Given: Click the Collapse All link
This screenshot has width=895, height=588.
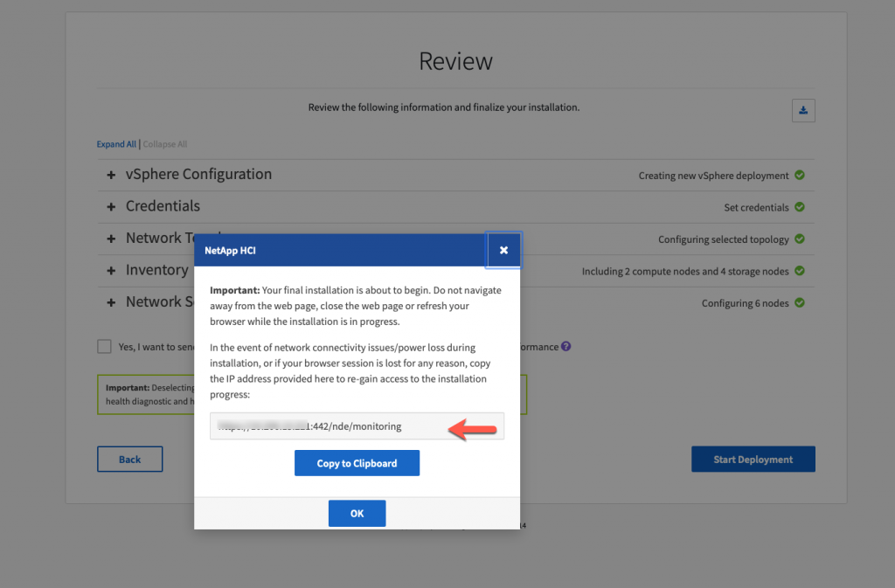Looking at the screenshot, I should pos(165,144).
